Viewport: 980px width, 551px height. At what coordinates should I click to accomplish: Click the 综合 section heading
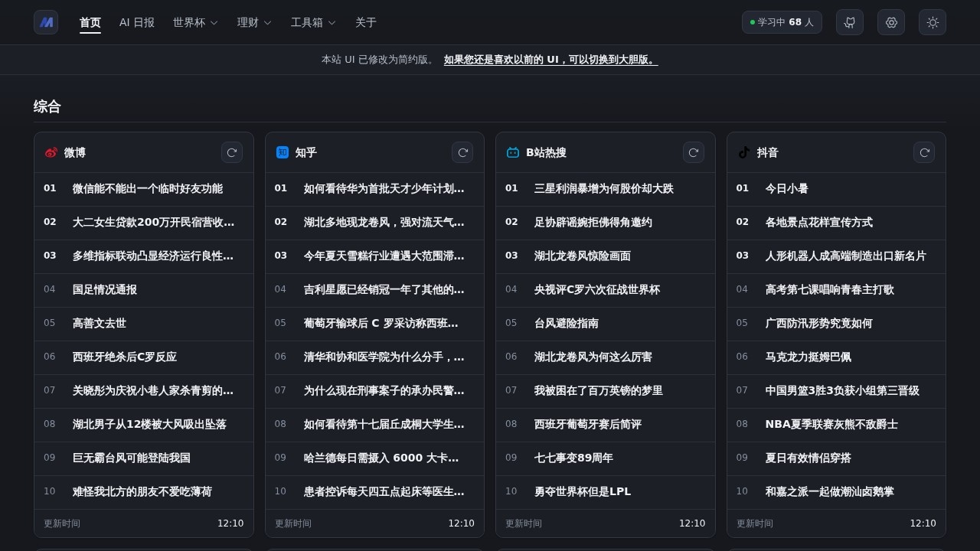(x=47, y=106)
